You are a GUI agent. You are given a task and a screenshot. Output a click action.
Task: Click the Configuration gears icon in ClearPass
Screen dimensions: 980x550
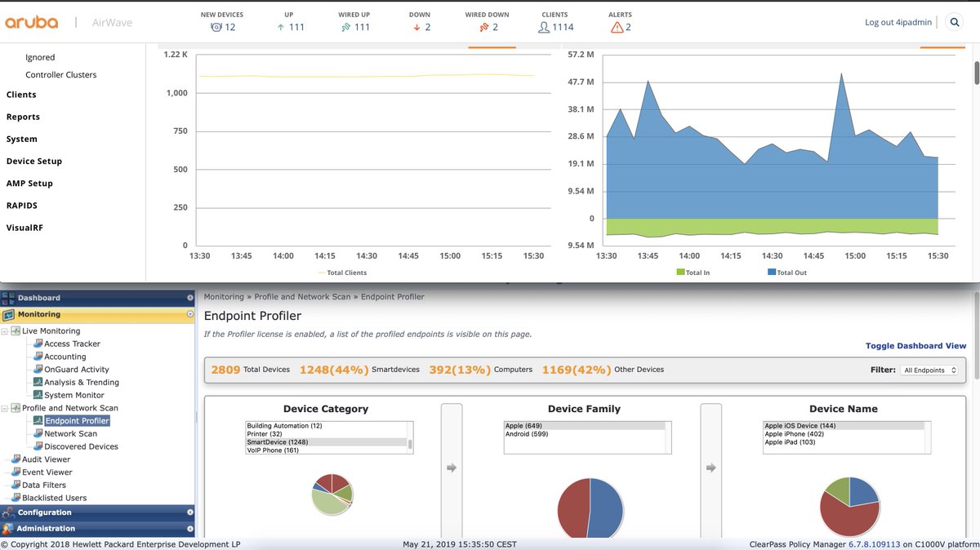pos(9,512)
